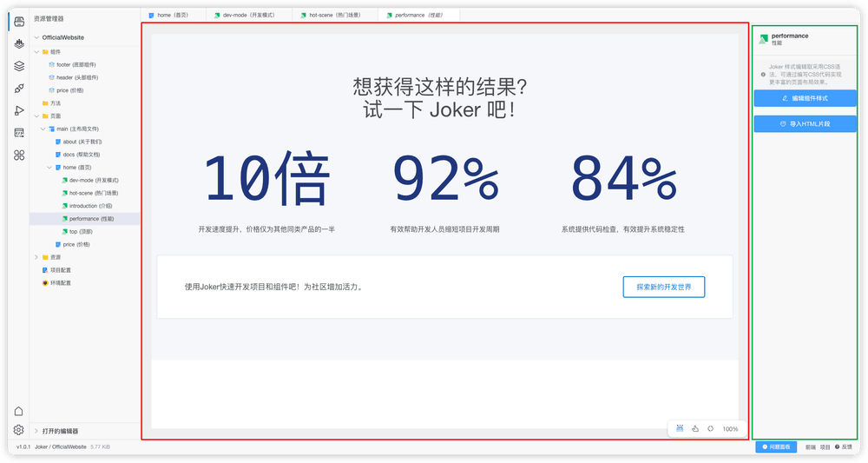
Task: Click the 项目配置 file icon
Action: click(45, 270)
